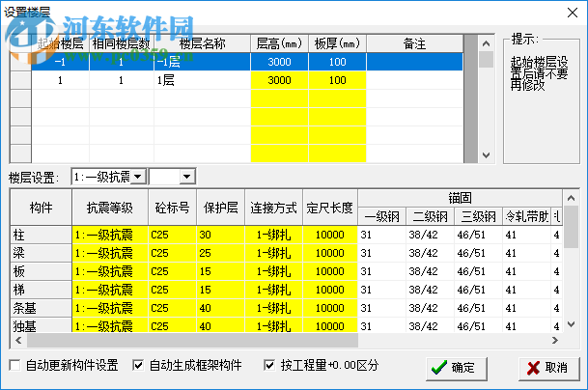Select the 条基 component row header

click(x=41, y=308)
